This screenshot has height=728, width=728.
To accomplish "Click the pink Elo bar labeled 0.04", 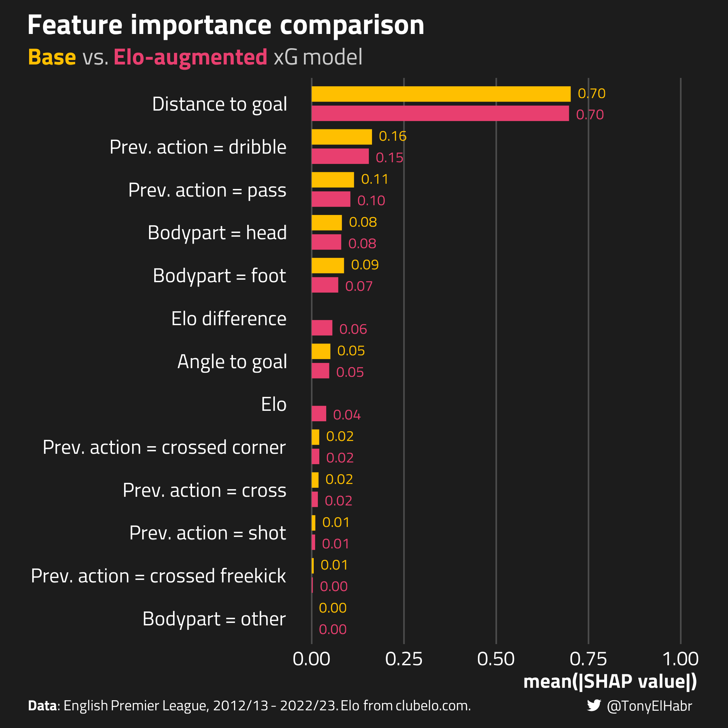I will 319,413.
